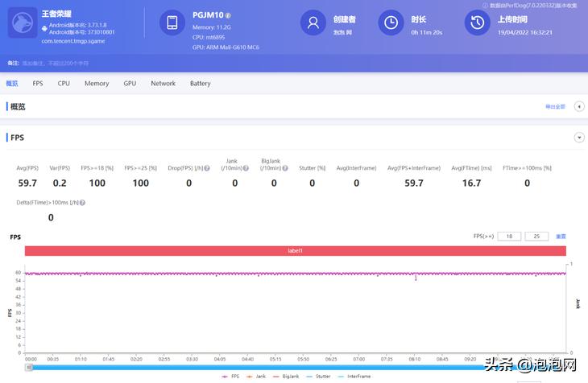Click help icon beside Delta(FTime)>100ms
This screenshot has height=383, width=588.
(82, 203)
